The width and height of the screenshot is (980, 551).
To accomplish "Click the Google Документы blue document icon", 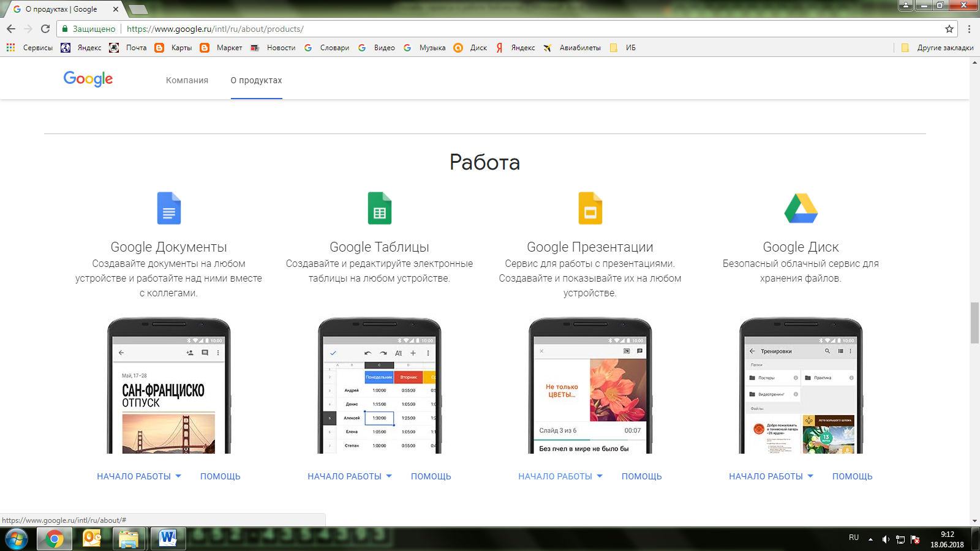I will point(169,208).
